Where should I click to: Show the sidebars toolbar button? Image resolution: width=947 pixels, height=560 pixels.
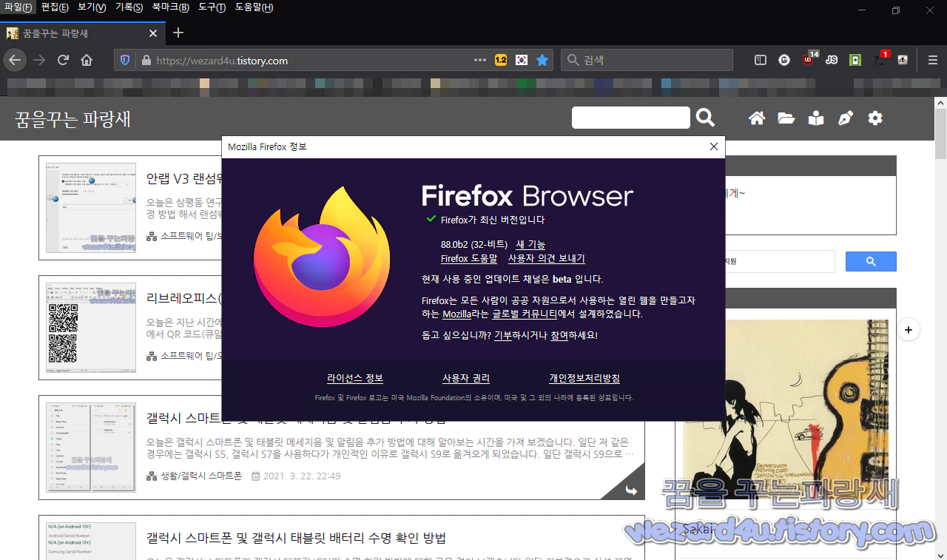[x=760, y=60]
